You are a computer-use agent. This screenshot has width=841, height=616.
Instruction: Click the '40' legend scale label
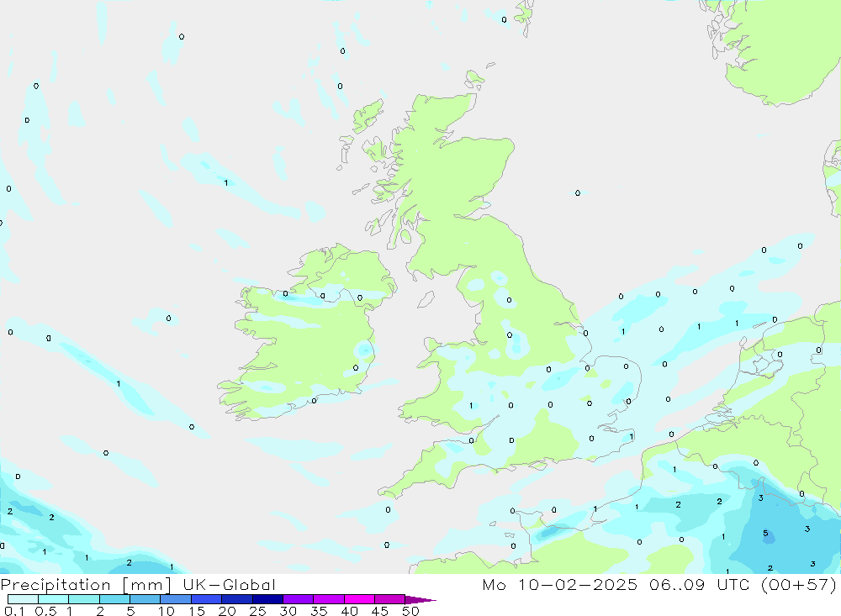350,611
